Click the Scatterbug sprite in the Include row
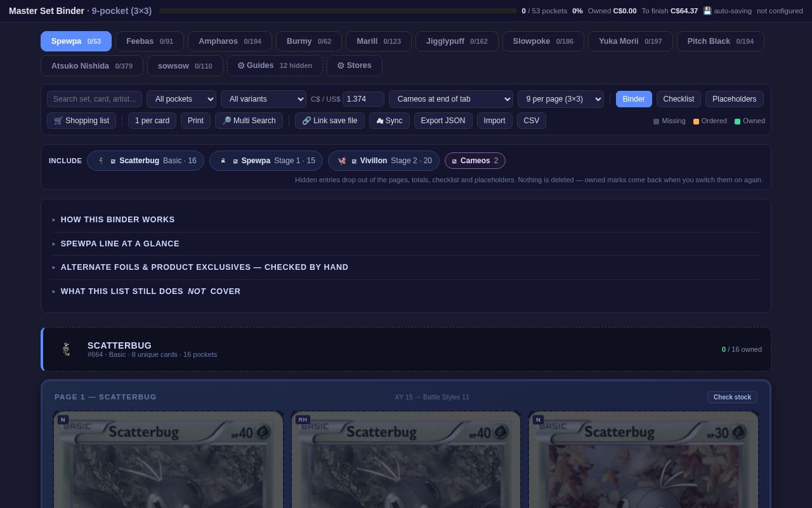Screen dimensions: 812x508 coord(101,161)
